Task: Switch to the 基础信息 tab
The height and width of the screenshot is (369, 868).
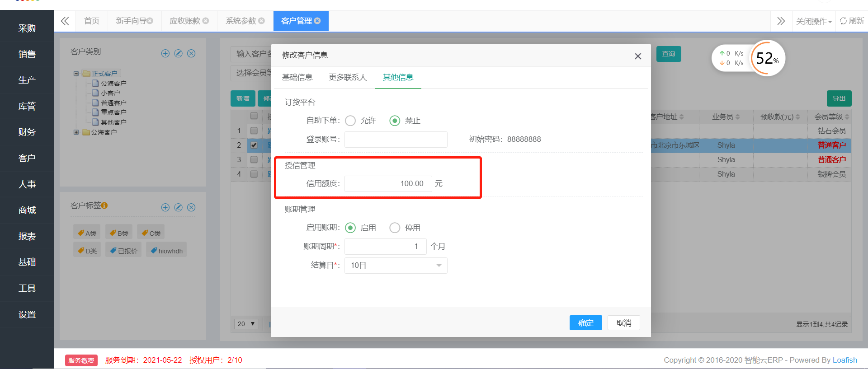Action: coord(297,77)
